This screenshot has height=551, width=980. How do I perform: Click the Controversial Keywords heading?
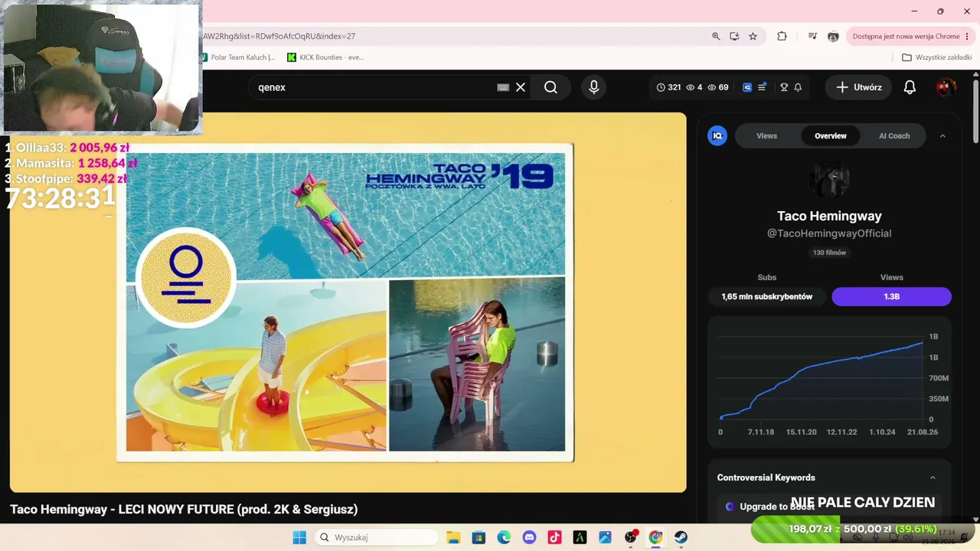point(766,478)
